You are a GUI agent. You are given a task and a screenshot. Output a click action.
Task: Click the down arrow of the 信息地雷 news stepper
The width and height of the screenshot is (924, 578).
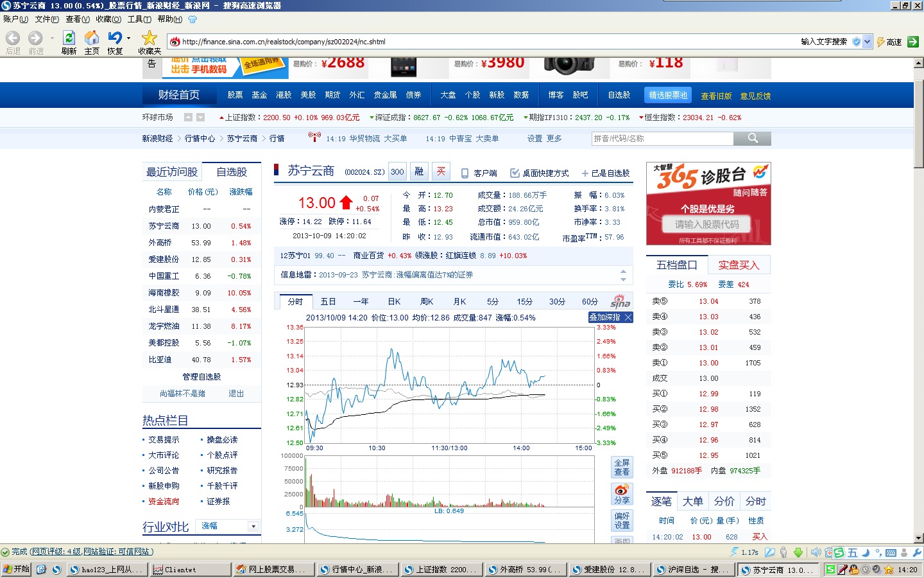(623, 279)
